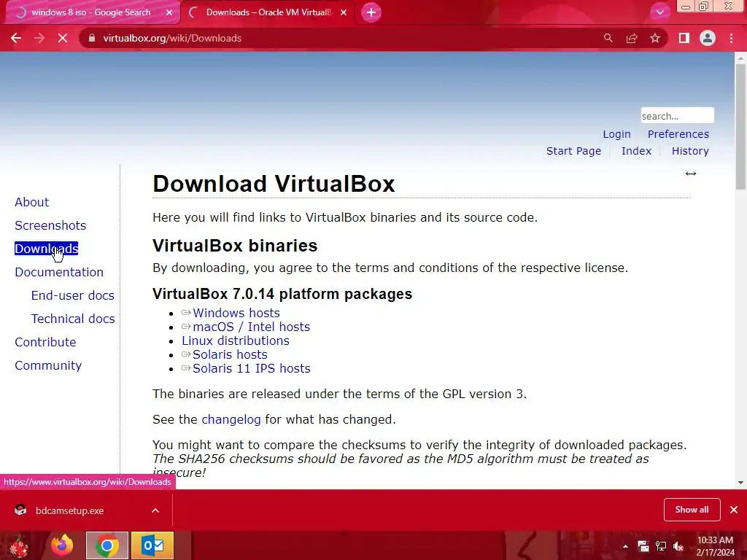Click the address bar URL
This screenshot has width=747, height=560.
(x=172, y=38)
